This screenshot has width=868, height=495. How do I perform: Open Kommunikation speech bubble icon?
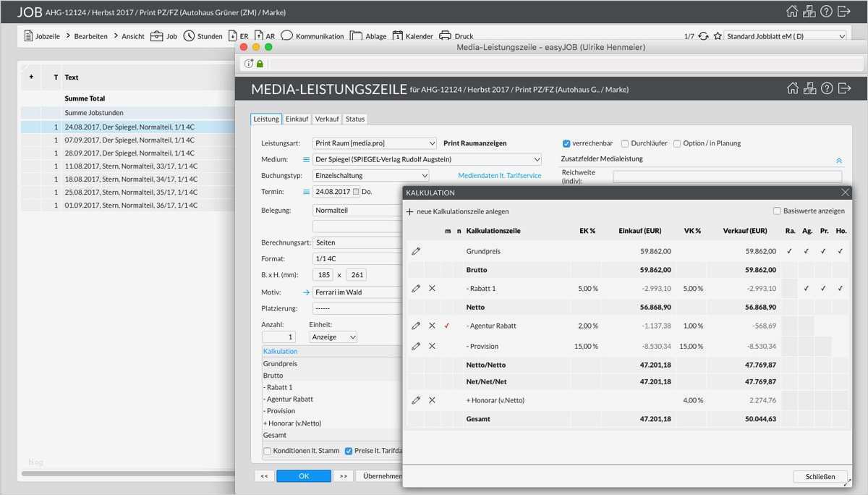[287, 36]
